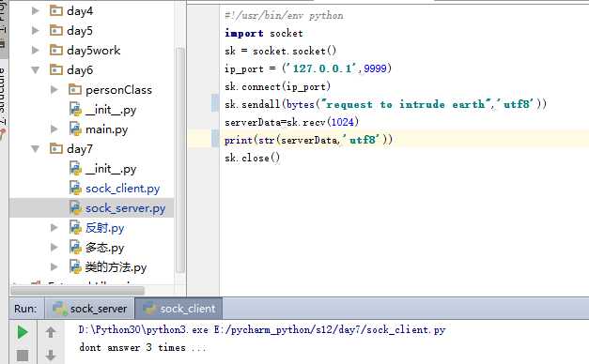Click the project tree vertical scrollbar

point(180,160)
